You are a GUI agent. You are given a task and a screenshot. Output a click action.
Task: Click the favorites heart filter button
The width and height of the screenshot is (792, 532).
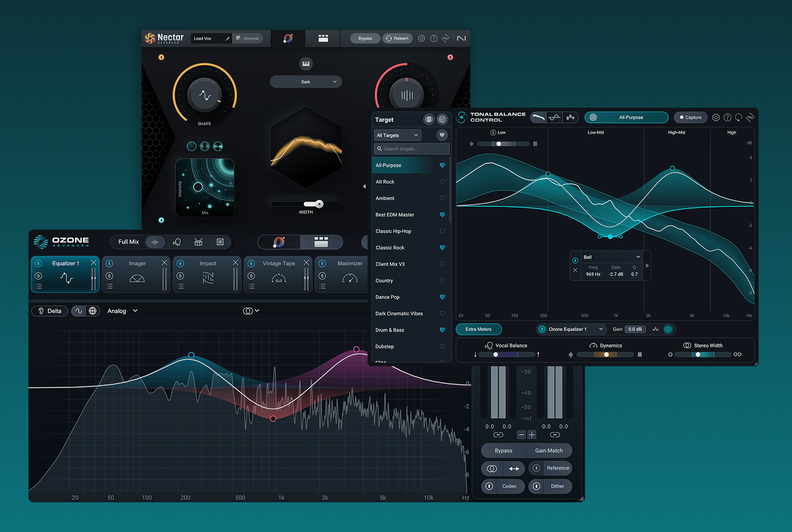442,135
